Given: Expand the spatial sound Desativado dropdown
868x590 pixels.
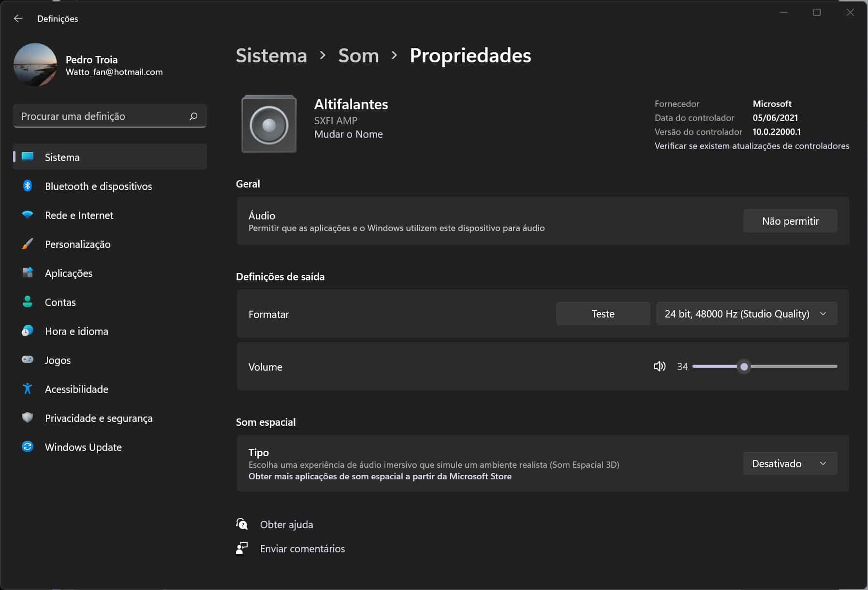Looking at the screenshot, I should (790, 464).
